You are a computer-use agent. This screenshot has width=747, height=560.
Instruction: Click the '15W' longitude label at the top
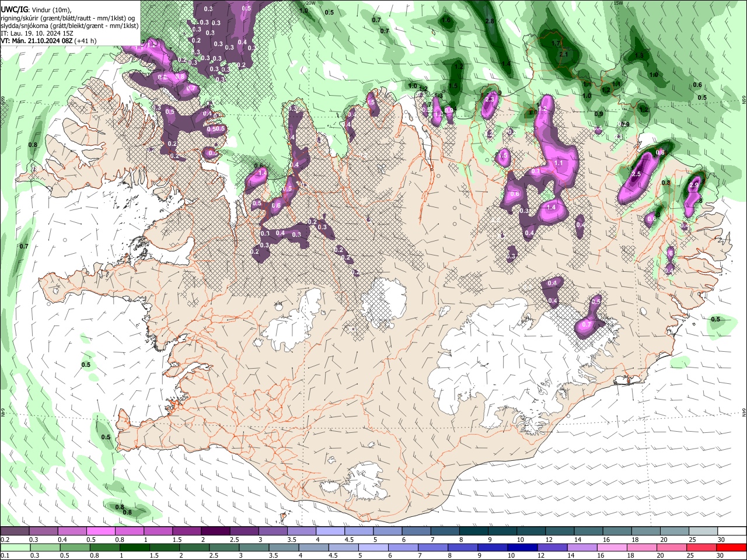(x=618, y=3)
